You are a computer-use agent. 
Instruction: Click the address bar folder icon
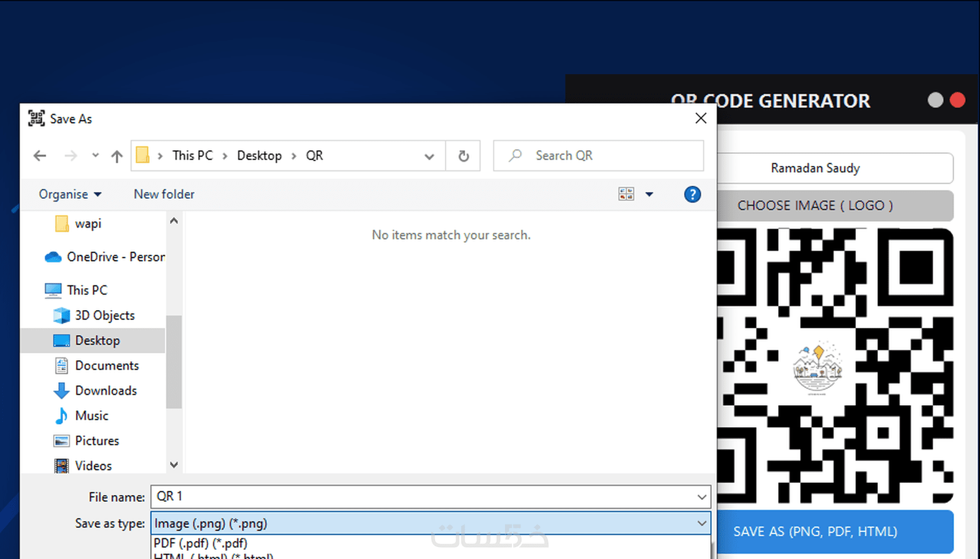pyautogui.click(x=142, y=156)
